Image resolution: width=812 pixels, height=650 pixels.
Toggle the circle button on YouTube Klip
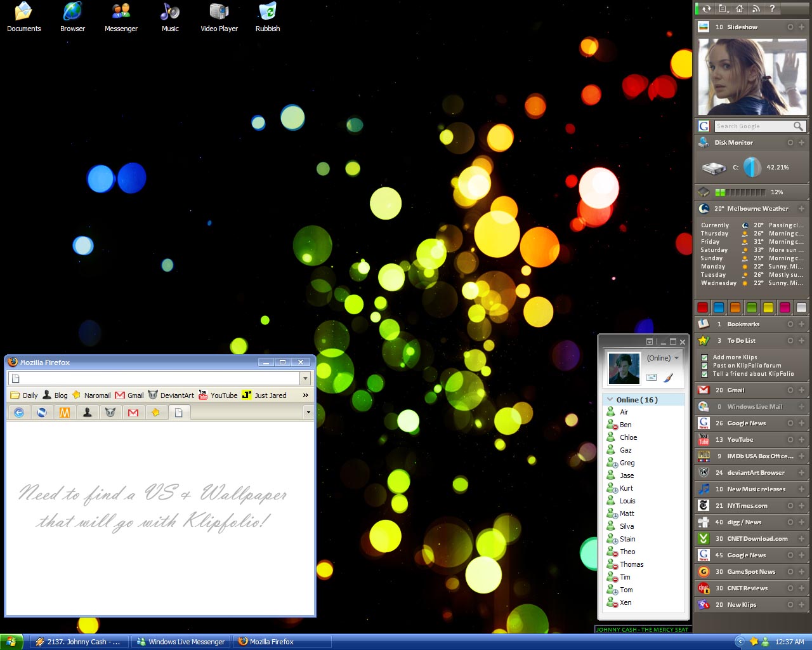pyautogui.click(x=790, y=439)
